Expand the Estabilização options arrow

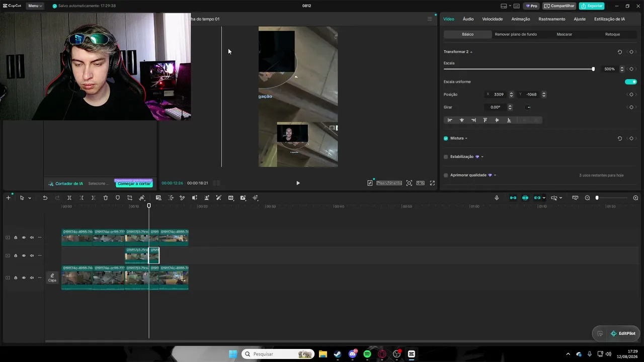[x=482, y=157]
